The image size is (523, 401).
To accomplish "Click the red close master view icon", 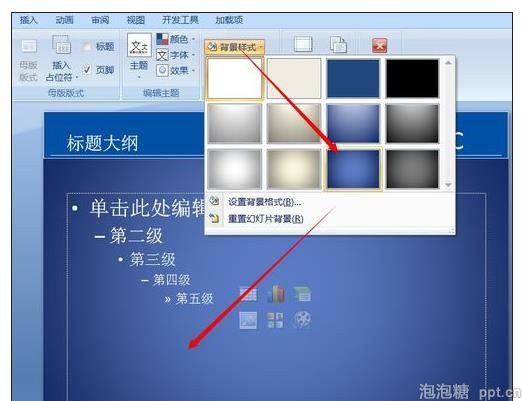I will (x=380, y=45).
